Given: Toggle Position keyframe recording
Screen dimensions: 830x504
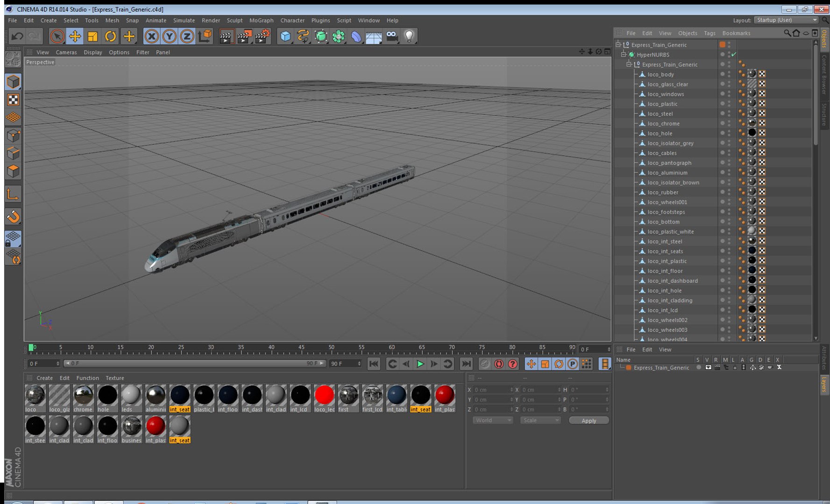Looking at the screenshot, I should pyautogui.click(x=531, y=364).
